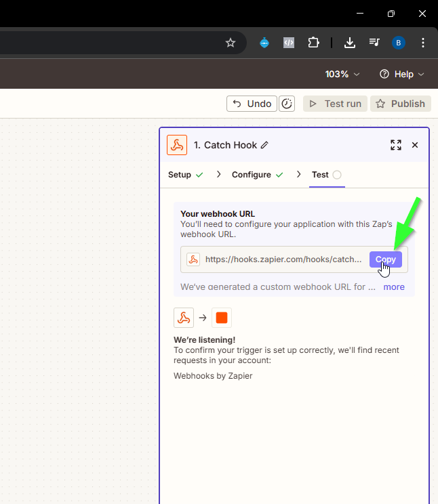Viewport: 438px width, 504px height.
Task: Open the blue spinning-top browser extension
Action: 264,43
